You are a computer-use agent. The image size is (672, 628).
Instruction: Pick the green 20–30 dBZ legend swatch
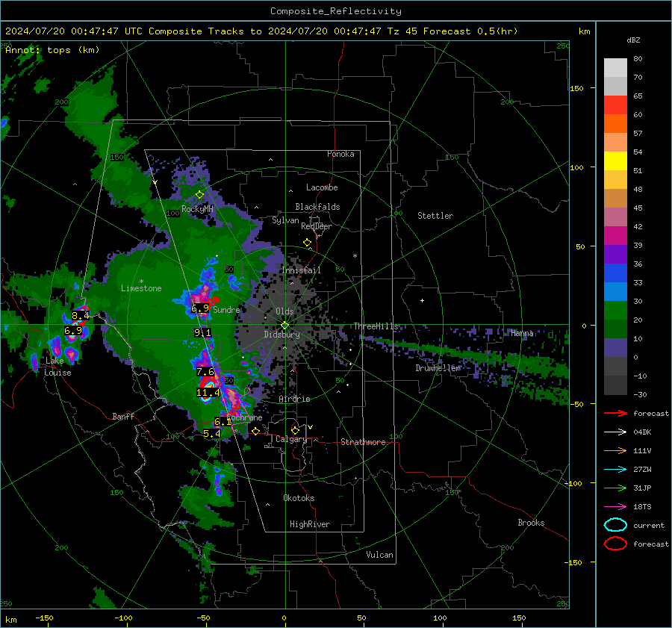tap(615, 311)
